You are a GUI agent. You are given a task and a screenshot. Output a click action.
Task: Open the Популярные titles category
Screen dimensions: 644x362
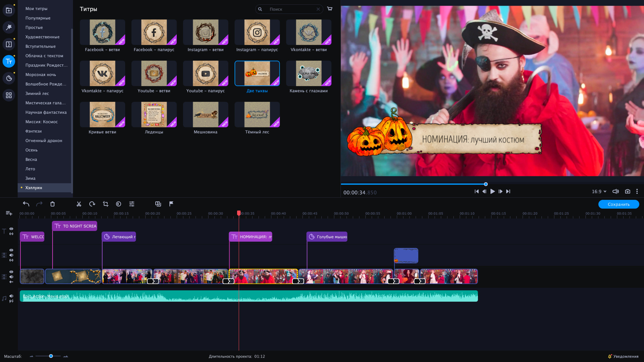38,18
